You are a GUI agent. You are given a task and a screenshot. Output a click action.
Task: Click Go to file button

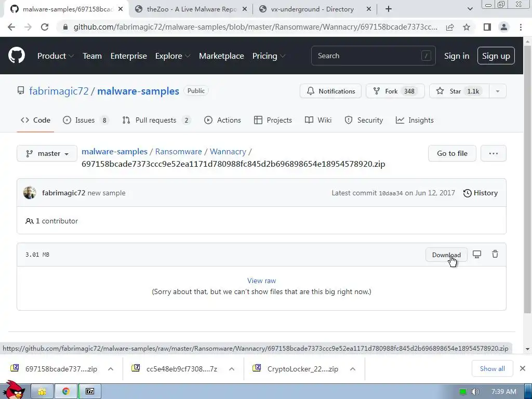click(x=452, y=153)
